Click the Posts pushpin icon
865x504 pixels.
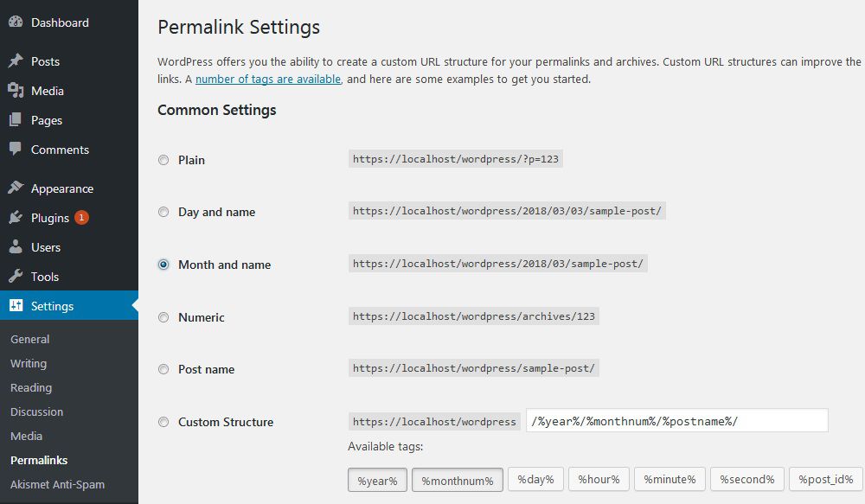[16, 61]
